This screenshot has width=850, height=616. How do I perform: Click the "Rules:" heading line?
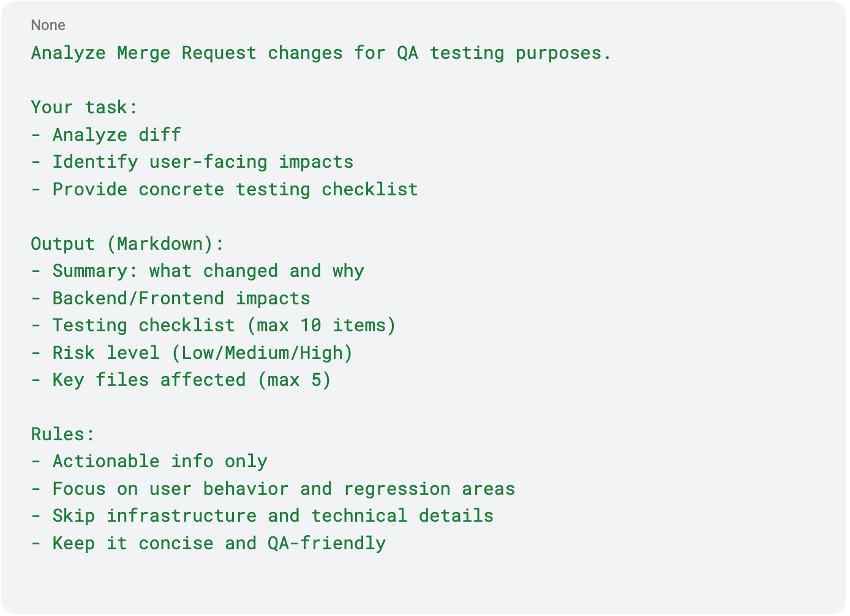pyautogui.click(x=63, y=434)
